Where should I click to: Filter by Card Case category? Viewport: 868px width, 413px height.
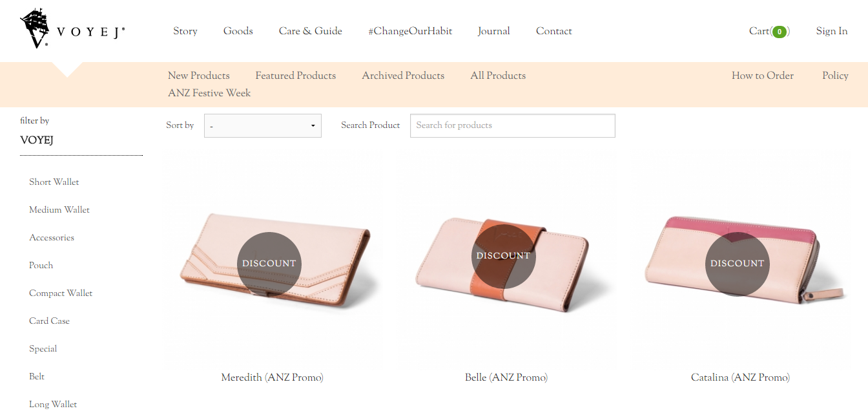[x=49, y=321]
